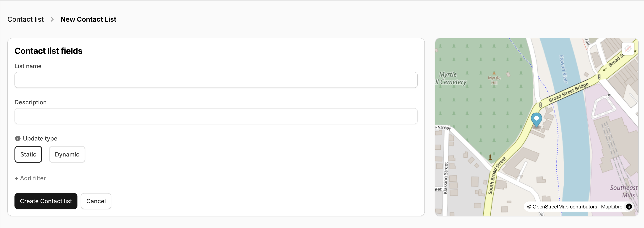Click the breadcrumb chevron arrow
Image resolution: width=644 pixels, height=228 pixels.
[x=52, y=19]
